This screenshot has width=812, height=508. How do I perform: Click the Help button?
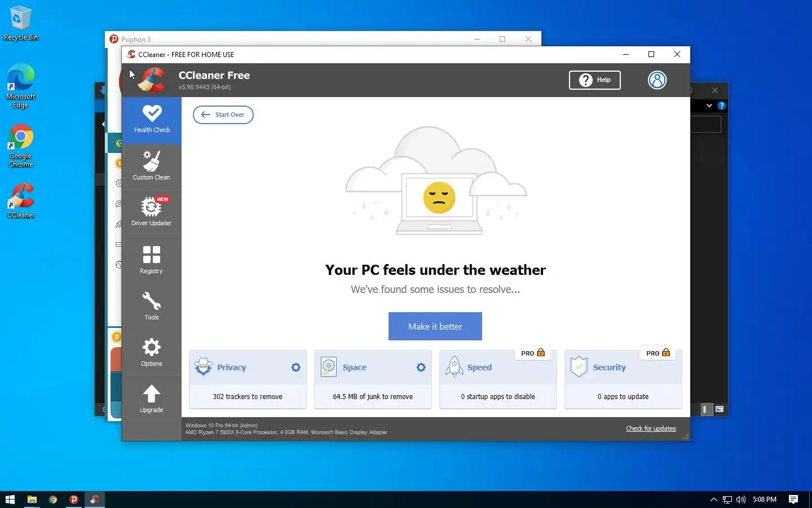pos(595,80)
